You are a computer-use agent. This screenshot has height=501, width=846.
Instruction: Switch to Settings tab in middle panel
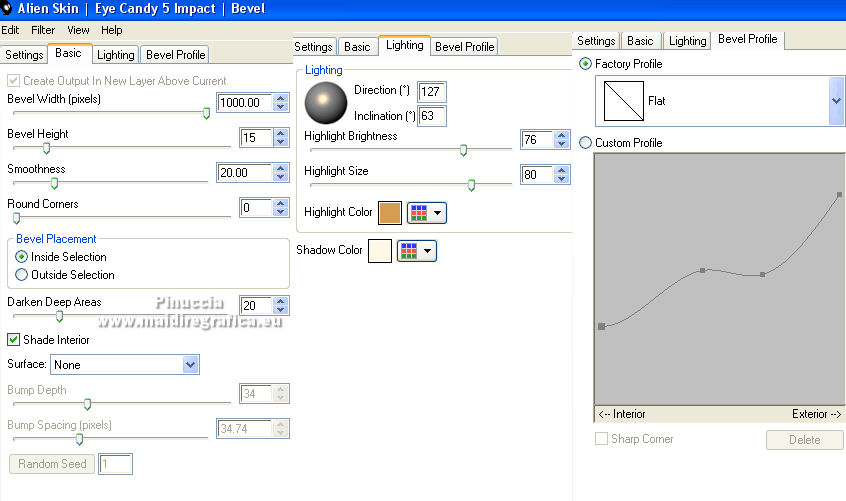[313, 47]
